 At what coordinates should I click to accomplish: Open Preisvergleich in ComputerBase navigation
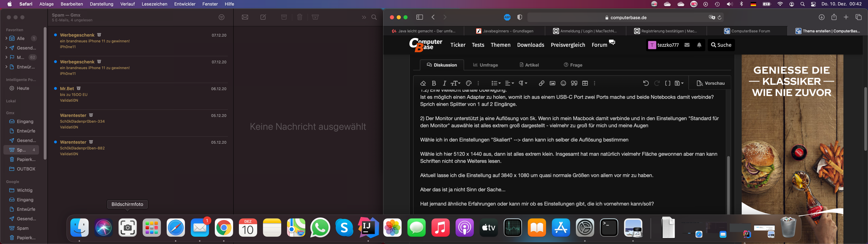pos(568,45)
